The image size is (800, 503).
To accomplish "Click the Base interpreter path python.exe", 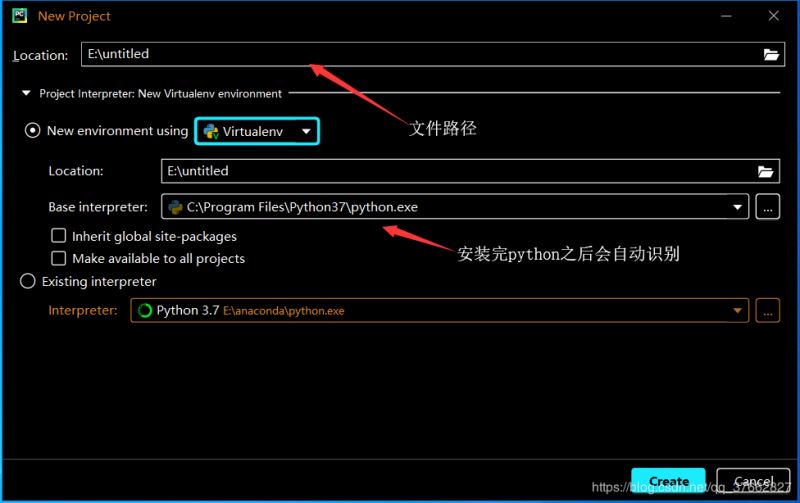I will pyautogui.click(x=302, y=207).
